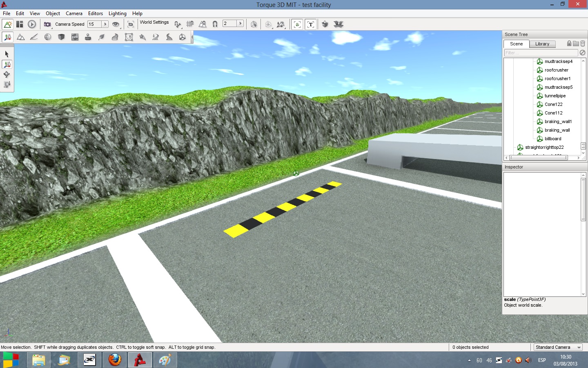Open the World Editor from the top toolbar
Image resolution: width=588 pixels, height=368 pixels.
(x=7, y=24)
